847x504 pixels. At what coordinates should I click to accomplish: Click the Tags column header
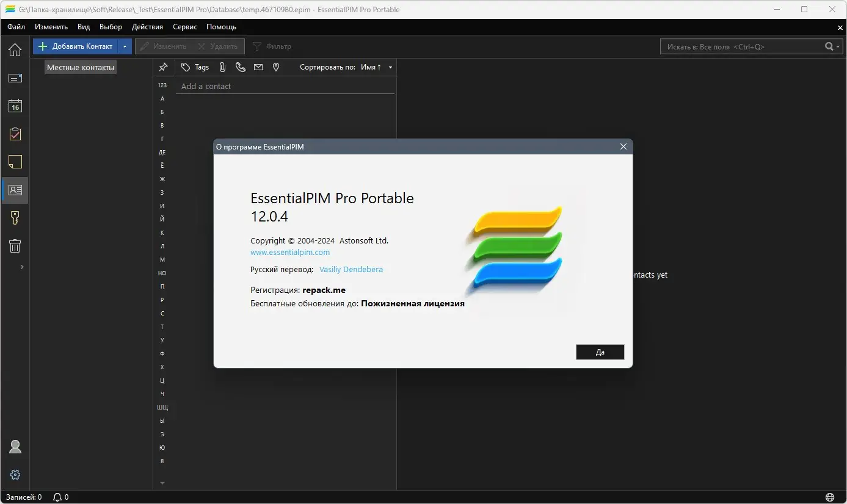click(195, 67)
